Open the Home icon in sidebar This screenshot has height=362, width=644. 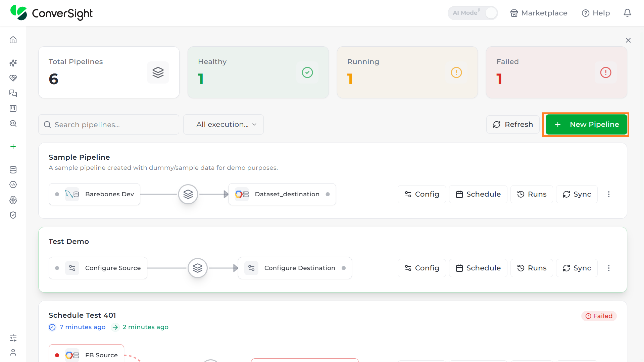click(13, 40)
